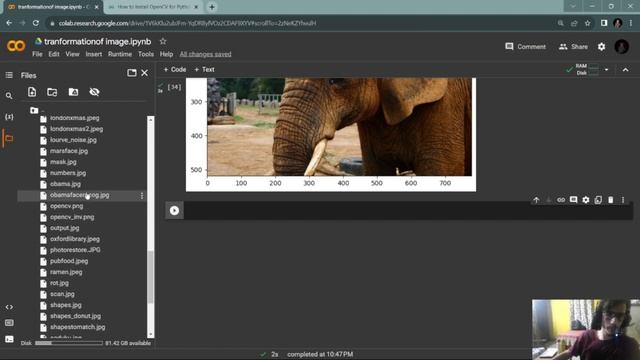Open the terminal icon in sidebar
640x360 pixels.
[9, 339]
